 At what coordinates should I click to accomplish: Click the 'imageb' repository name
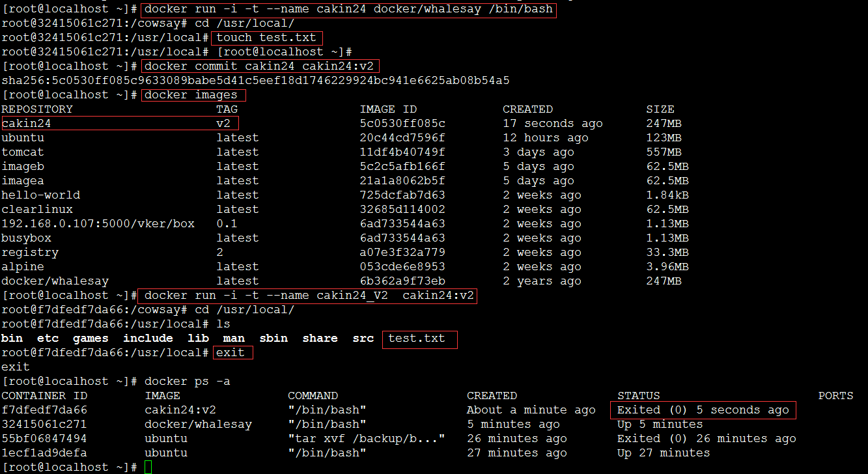pos(23,167)
